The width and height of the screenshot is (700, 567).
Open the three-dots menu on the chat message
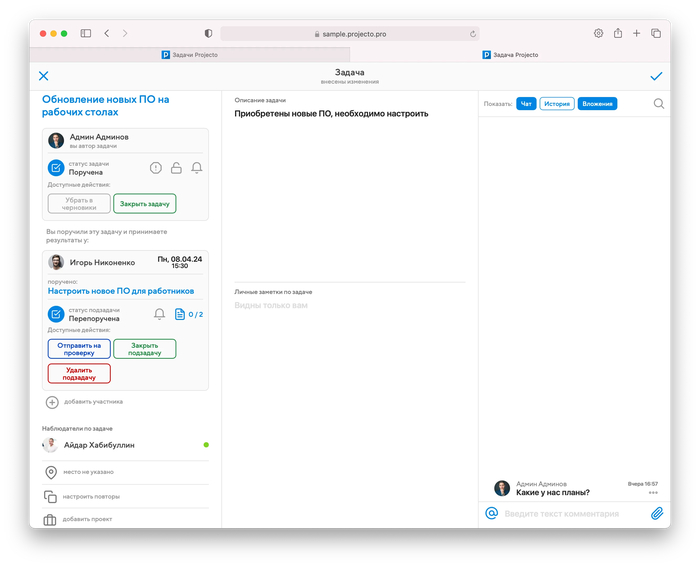pyautogui.click(x=653, y=493)
